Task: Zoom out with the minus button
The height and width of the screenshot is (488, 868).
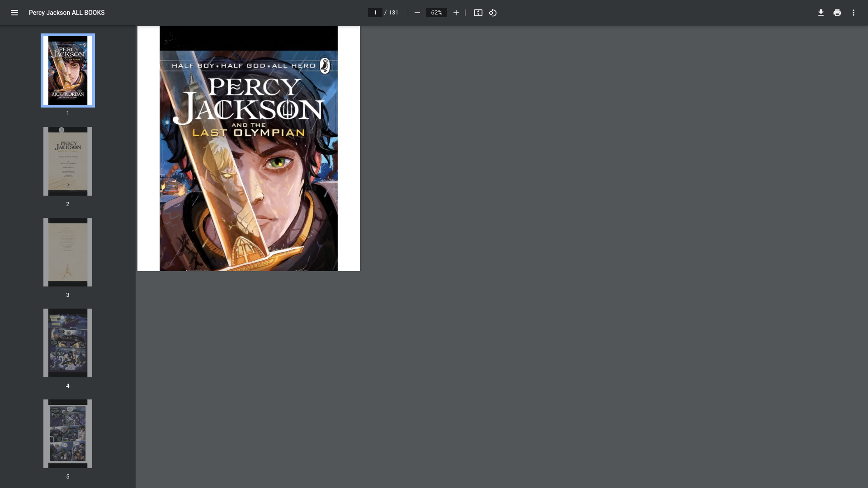Action: point(417,13)
